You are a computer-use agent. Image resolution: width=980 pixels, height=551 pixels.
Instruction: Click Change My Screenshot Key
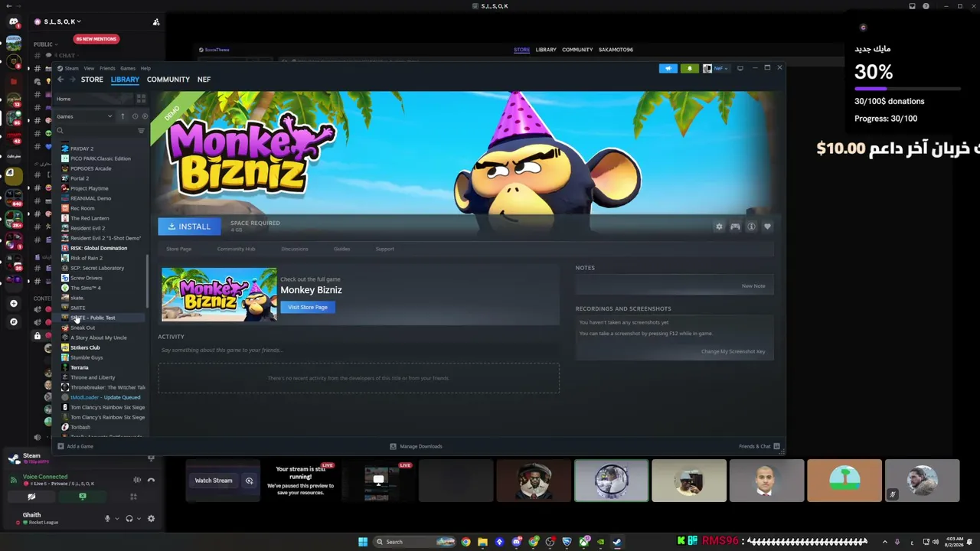[733, 351]
